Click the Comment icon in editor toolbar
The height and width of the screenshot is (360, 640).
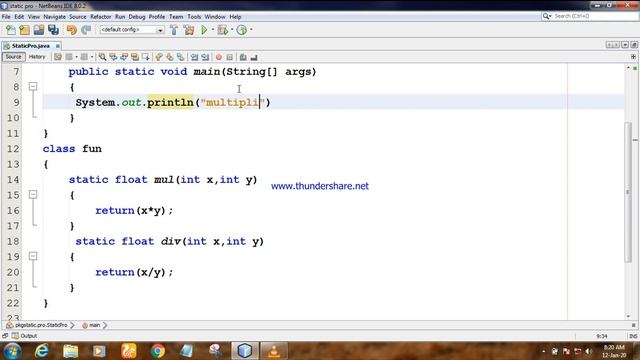click(243, 57)
